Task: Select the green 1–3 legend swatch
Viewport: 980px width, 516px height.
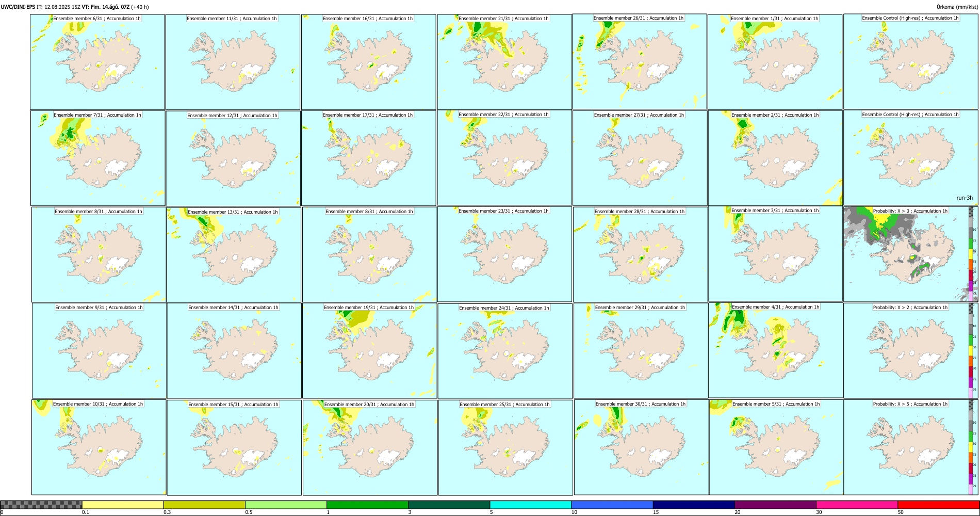Action: [367, 505]
